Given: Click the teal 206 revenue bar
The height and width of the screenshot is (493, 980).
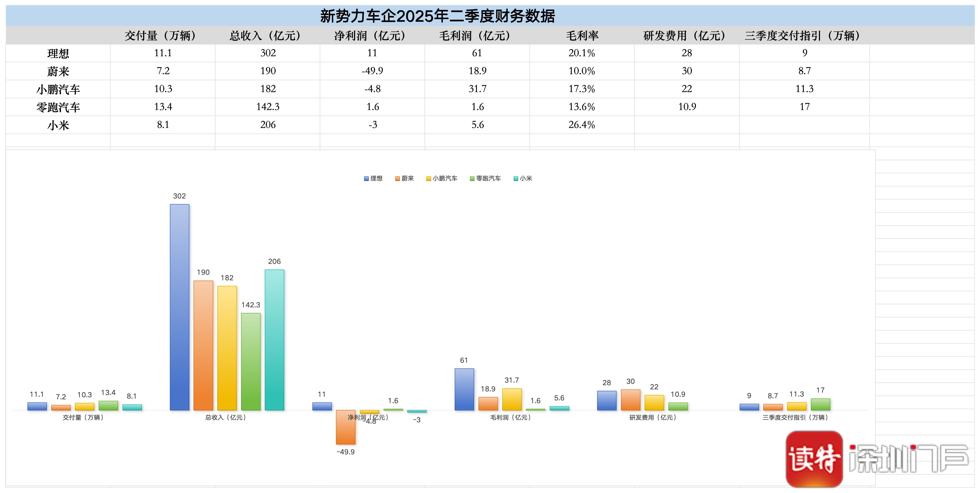Looking at the screenshot, I should 274,340.
